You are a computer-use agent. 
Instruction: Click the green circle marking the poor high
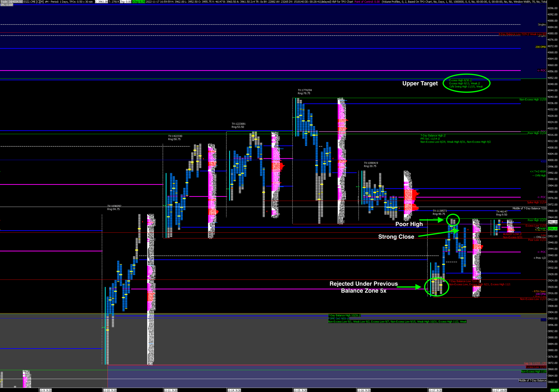pos(453,220)
